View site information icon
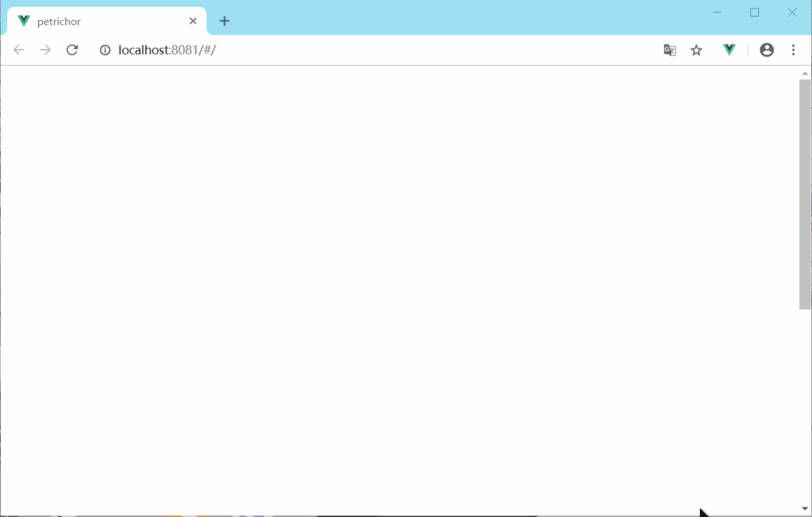 105,50
